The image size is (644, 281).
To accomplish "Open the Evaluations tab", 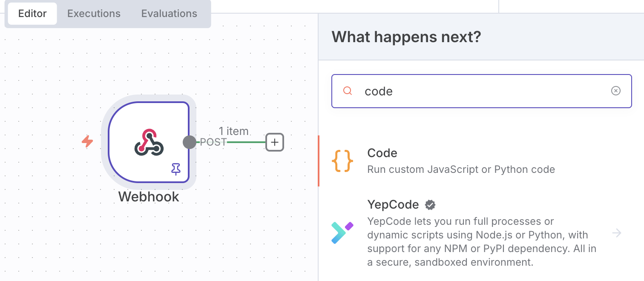I will click(169, 14).
